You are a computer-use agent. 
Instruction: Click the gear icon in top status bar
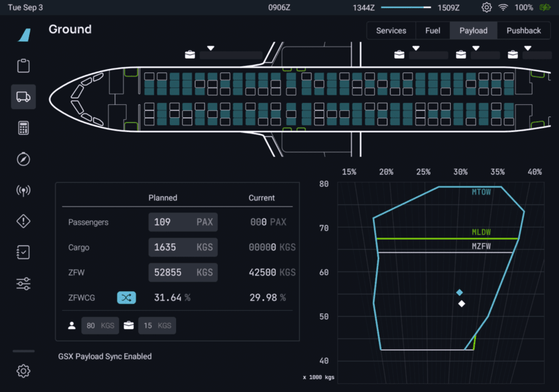(487, 7)
